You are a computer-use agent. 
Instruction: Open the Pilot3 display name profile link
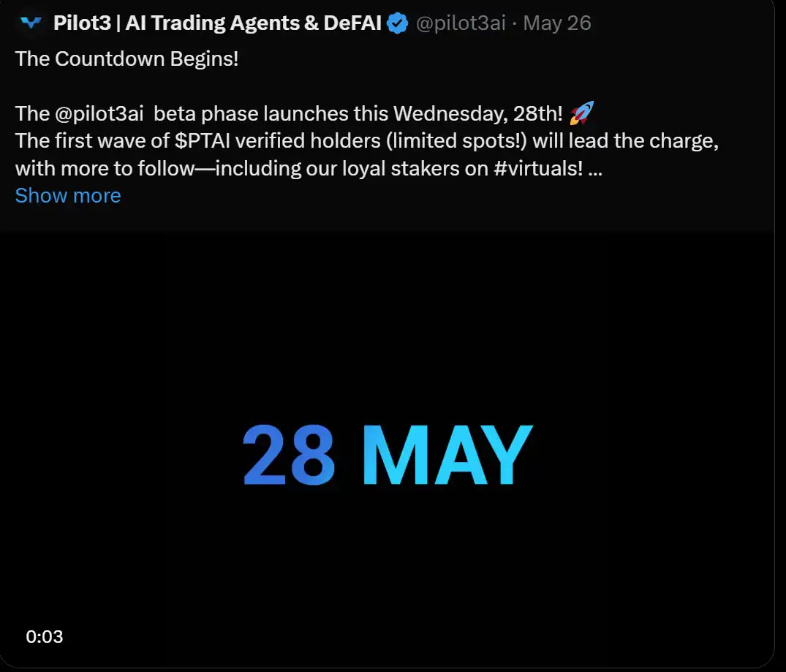217,23
